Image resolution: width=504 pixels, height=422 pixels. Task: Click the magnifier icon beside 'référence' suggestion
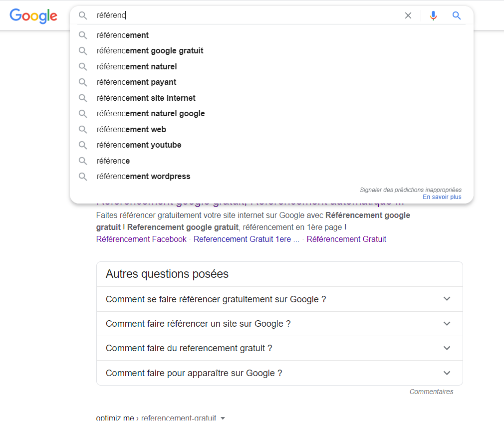click(83, 161)
